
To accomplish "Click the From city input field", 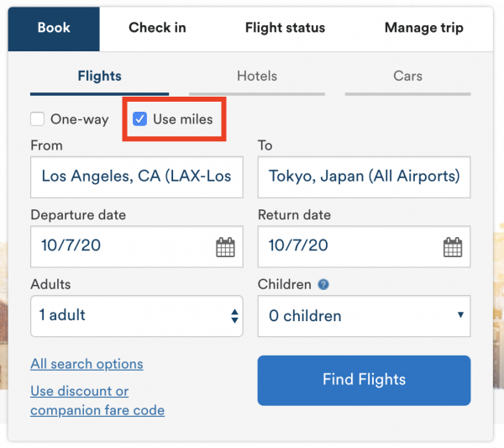I will tap(136, 177).
